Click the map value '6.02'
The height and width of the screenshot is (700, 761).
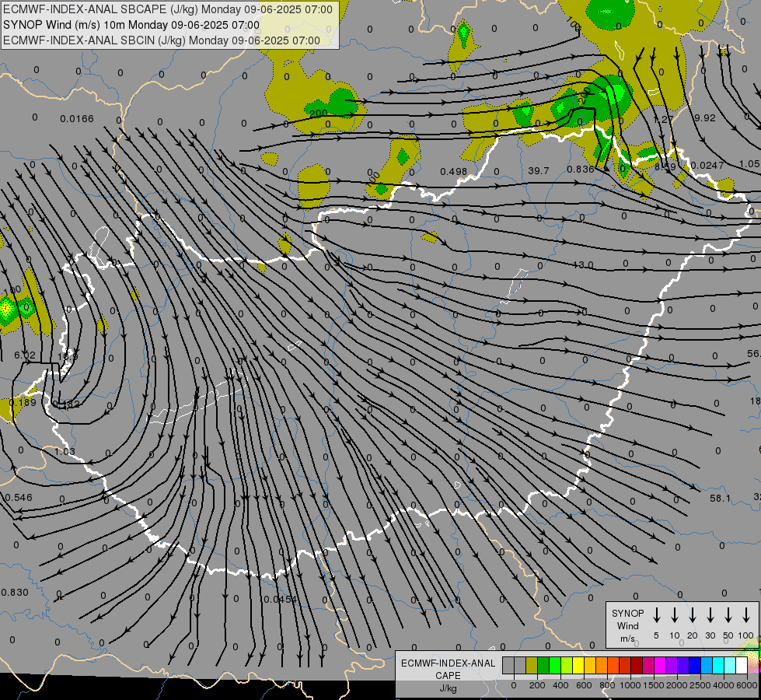coord(24,355)
